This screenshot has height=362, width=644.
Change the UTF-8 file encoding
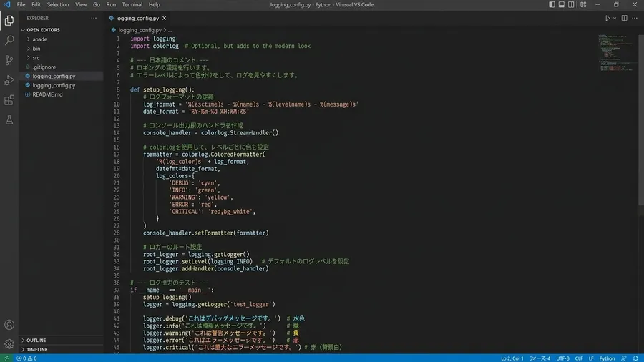[x=562, y=358]
